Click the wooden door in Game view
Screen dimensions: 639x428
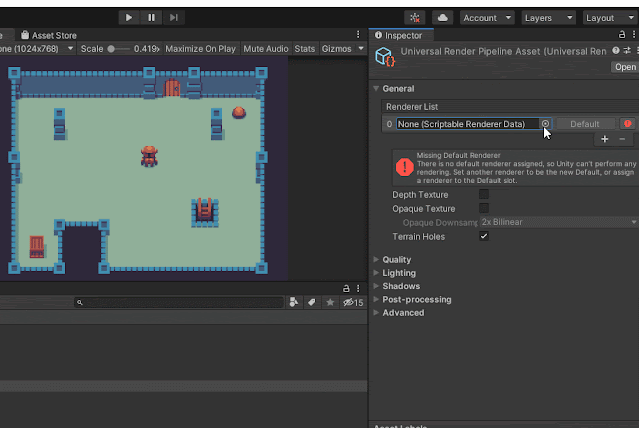(172, 88)
